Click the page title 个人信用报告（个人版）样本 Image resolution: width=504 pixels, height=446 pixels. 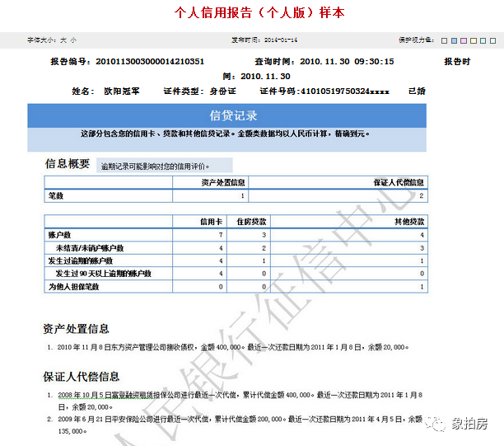click(259, 13)
